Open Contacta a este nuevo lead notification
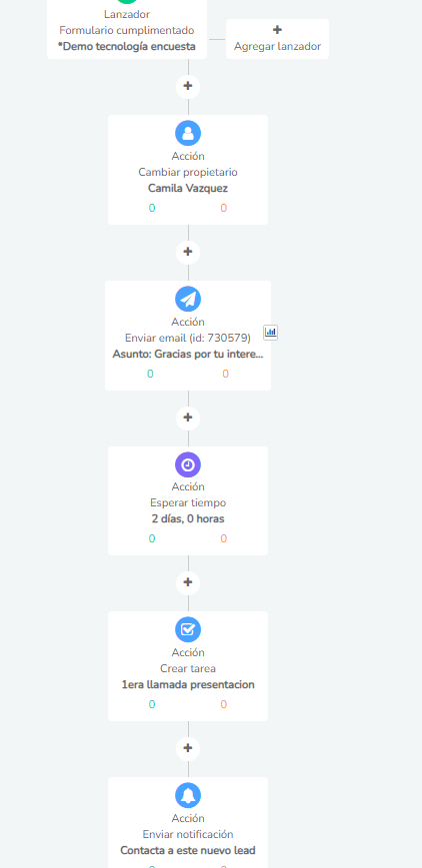 (x=188, y=850)
